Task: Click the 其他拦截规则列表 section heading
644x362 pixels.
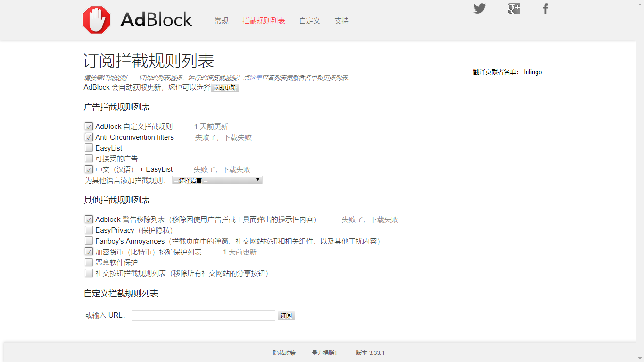Action: pyautogui.click(x=117, y=200)
